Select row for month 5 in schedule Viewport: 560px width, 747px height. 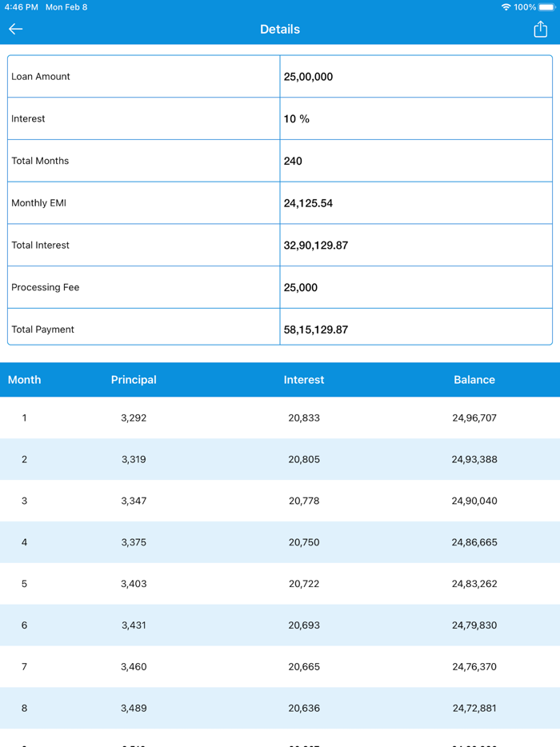click(x=280, y=583)
